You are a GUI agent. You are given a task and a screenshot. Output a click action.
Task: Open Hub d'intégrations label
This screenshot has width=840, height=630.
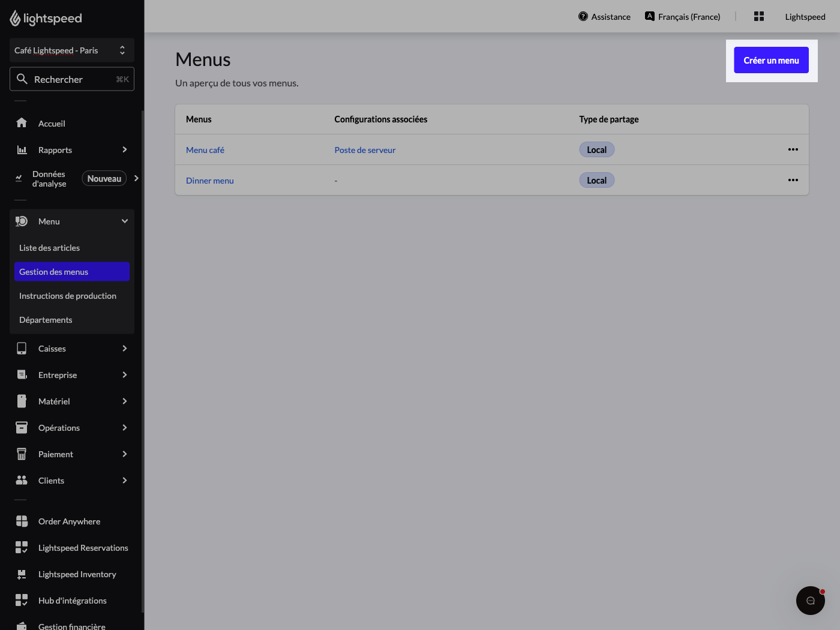[x=73, y=601]
